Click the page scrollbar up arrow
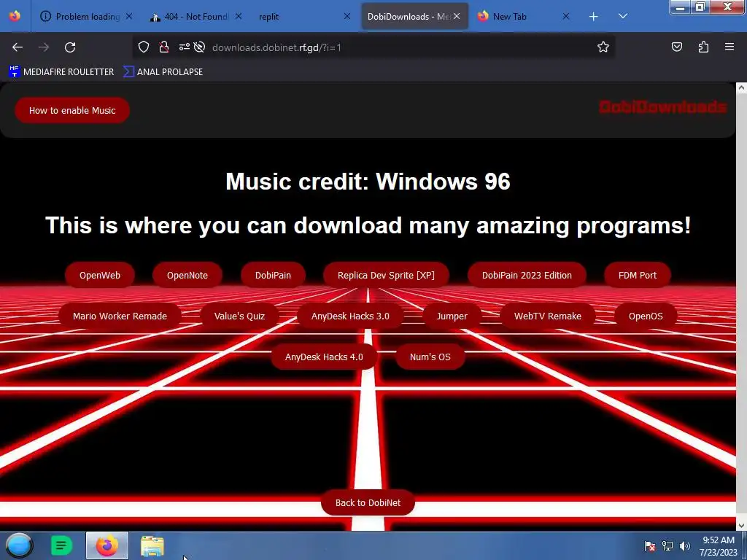Screen dimensions: 747x560 741,87
